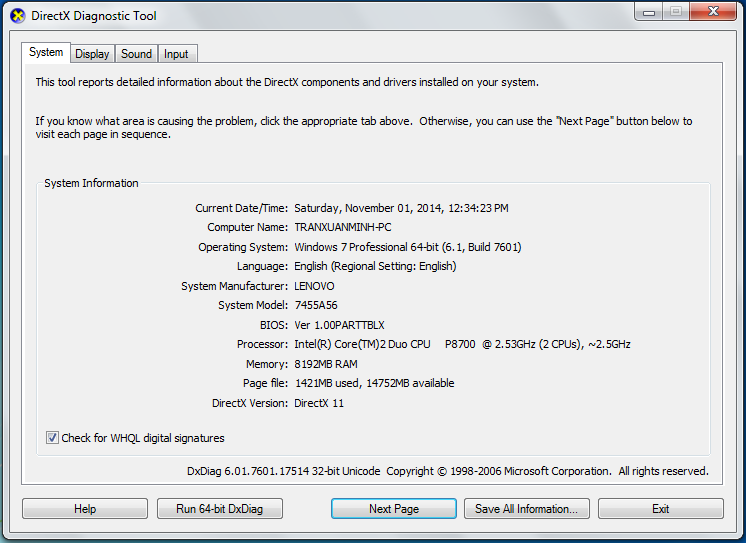Go to the Input tab
The width and height of the screenshot is (749, 543).
point(176,54)
